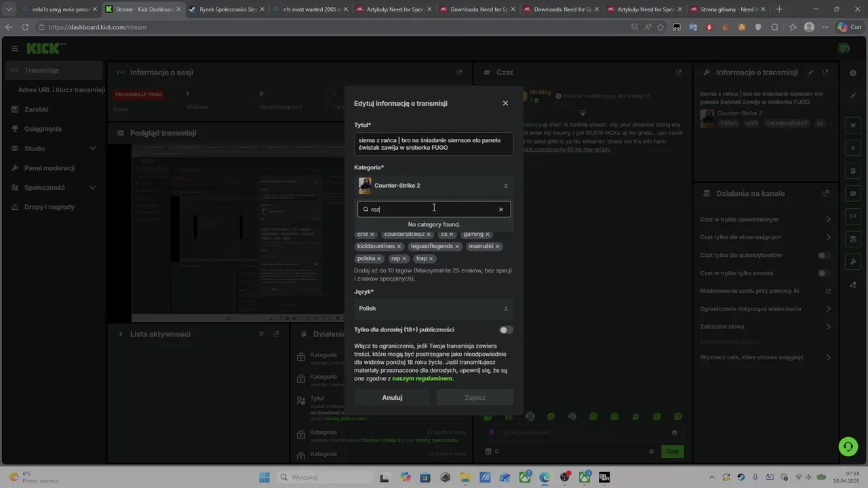This screenshot has height=488, width=868.
Task: Pop out the Lista aktywności panel
Action: 275,334
